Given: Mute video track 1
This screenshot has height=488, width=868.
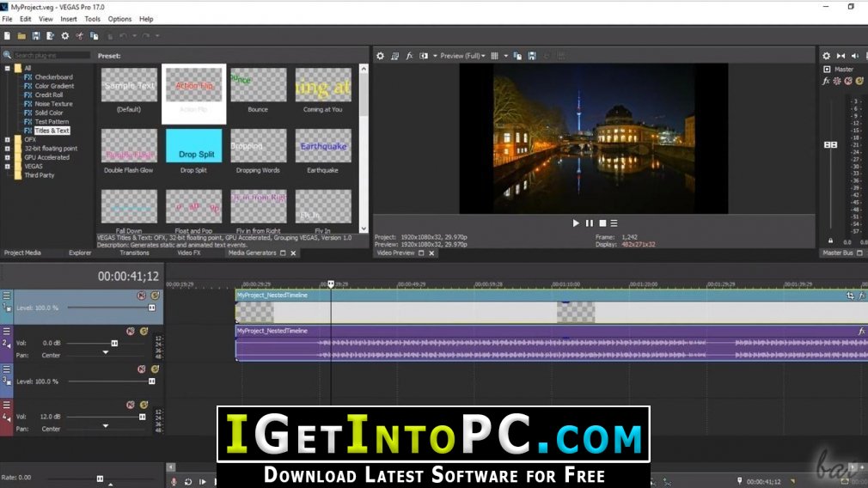Looking at the screenshot, I should point(142,296).
